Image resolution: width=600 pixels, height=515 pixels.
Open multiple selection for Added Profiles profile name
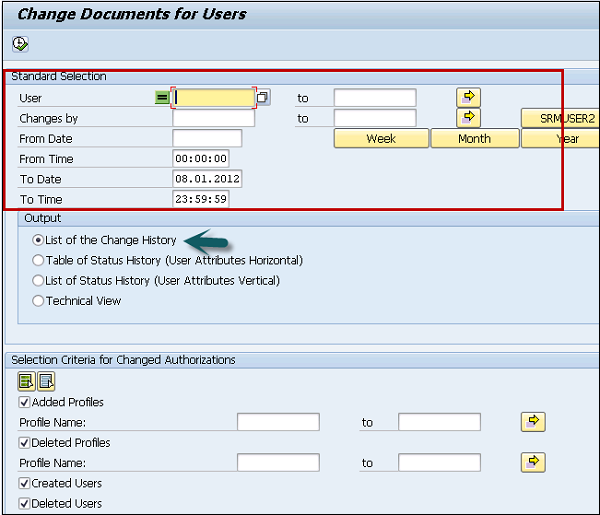point(533,422)
